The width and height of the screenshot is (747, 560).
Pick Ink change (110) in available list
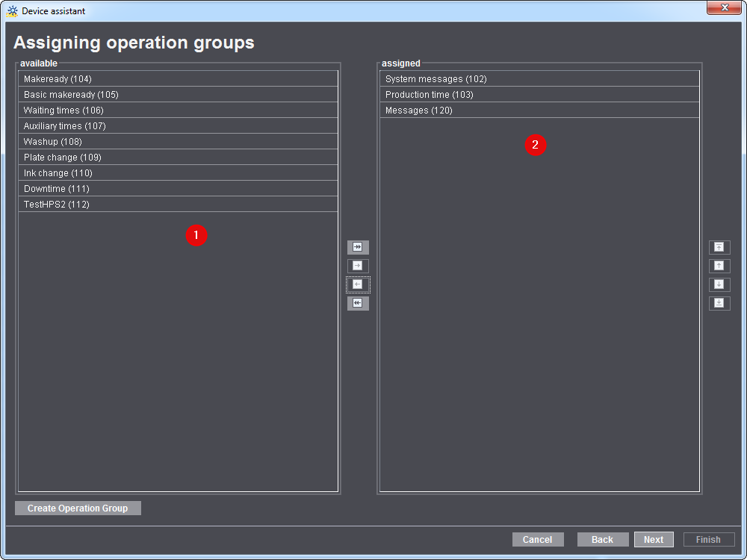tap(178, 173)
